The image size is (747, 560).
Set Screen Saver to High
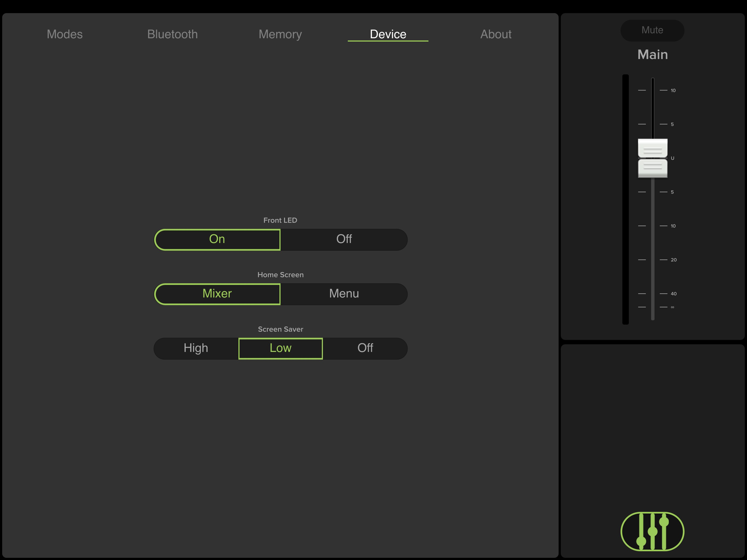(196, 348)
